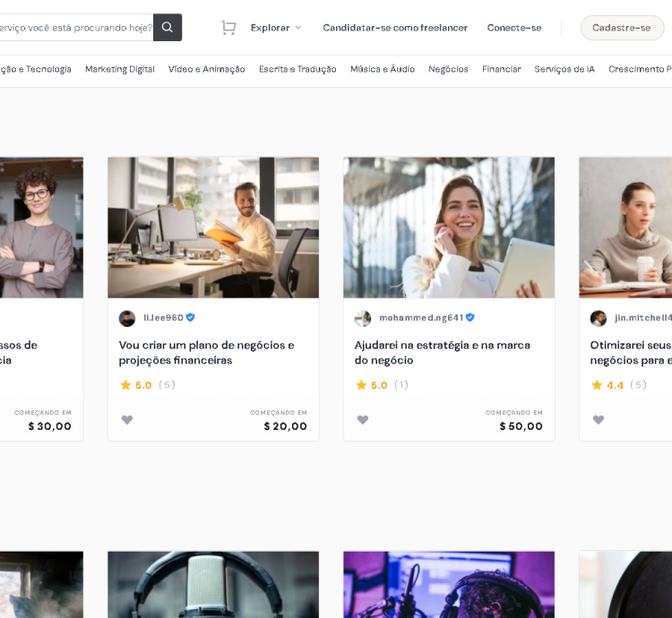This screenshot has width=672, height=618.
Task: Click the Cadastre-se button
Action: coord(622,28)
